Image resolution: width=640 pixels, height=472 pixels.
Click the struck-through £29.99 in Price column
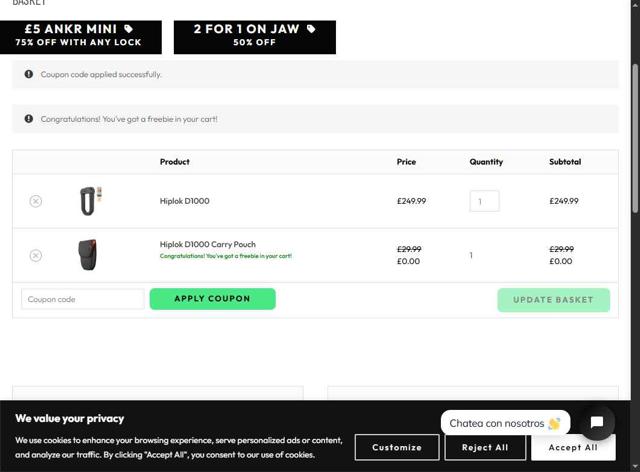[409, 249]
